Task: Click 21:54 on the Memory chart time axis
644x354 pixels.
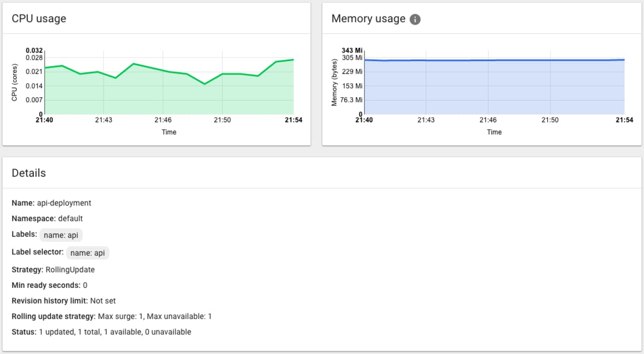Action: pyautogui.click(x=624, y=120)
